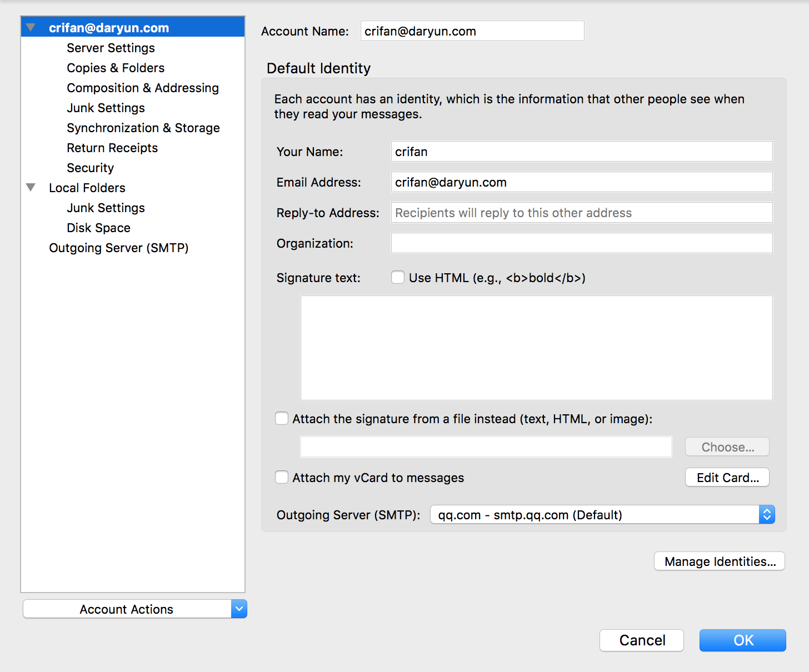
Task: Click the Edit Card button
Action: pyautogui.click(x=727, y=478)
